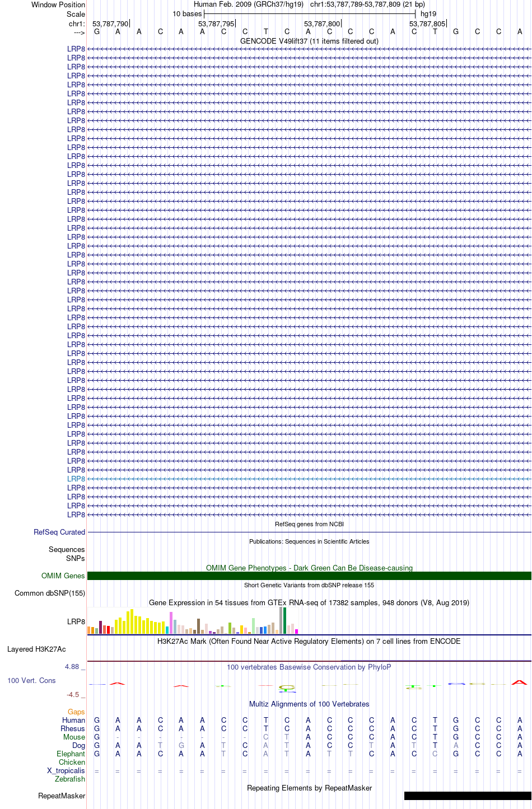Image resolution: width=532 pixels, height=809 pixels.
Task: Click the Scale label on the left
Action: 76,14
